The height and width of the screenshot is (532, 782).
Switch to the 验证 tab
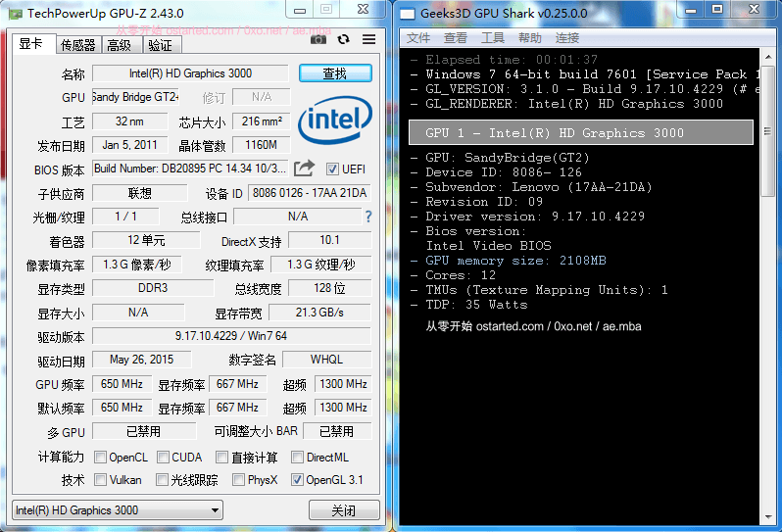[162, 45]
